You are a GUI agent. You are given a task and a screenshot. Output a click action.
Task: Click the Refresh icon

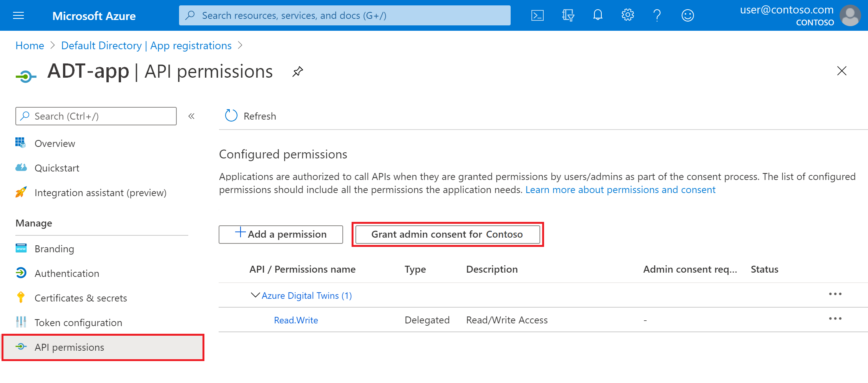pyautogui.click(x=231, y=115)
